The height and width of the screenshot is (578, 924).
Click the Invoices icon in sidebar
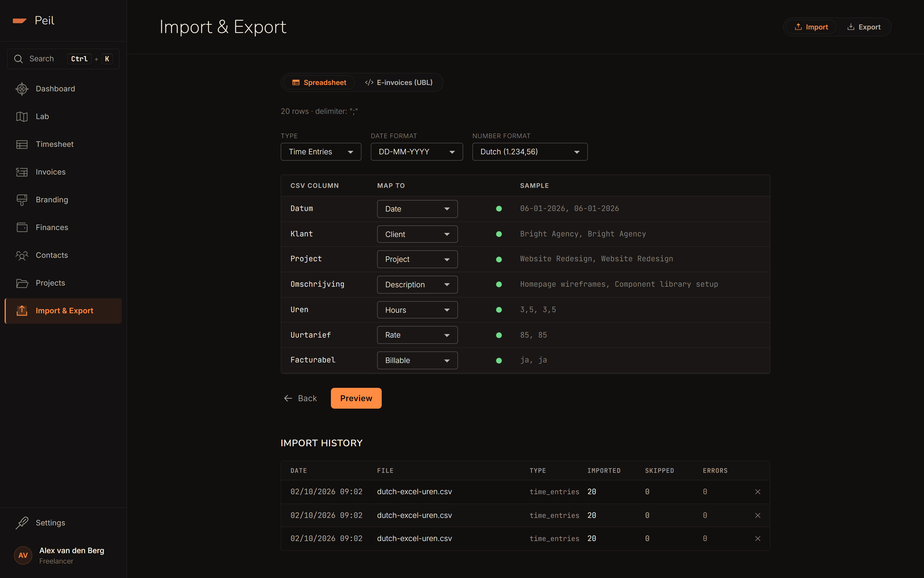coord(22,172)
